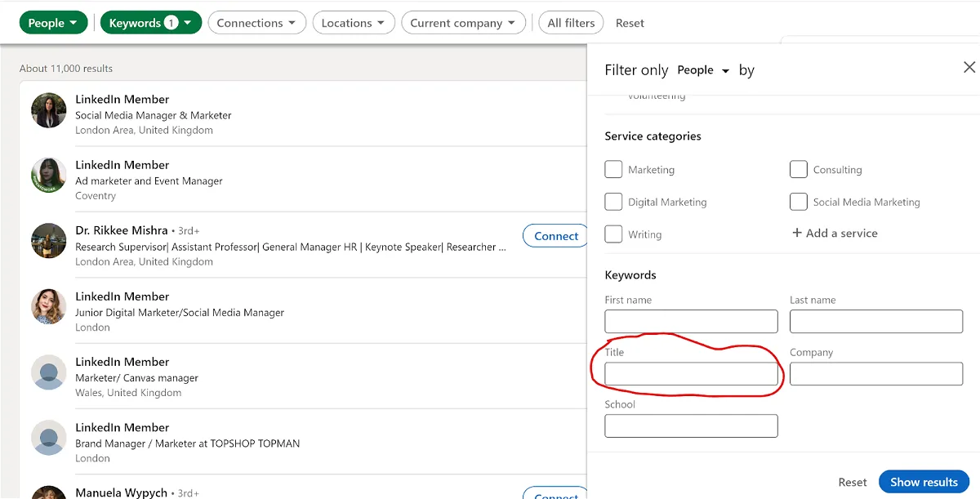Open Dr. Rikkee Mishra's profile photo
The image size is (980, 499).
tap(49, 241)
